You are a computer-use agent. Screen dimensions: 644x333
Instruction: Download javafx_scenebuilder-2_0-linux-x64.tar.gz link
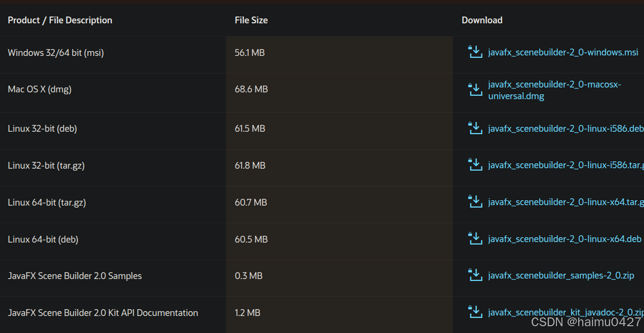pyautogui.click(x=566, y=202)
